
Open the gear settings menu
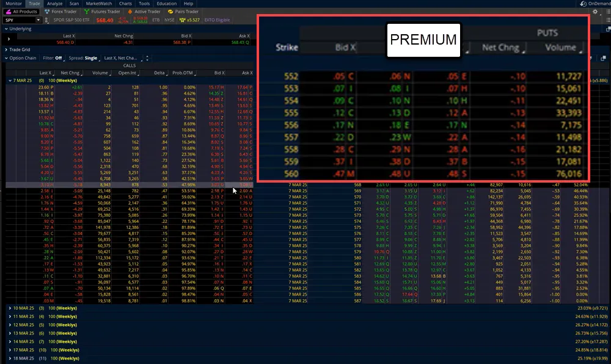[595, 12]
